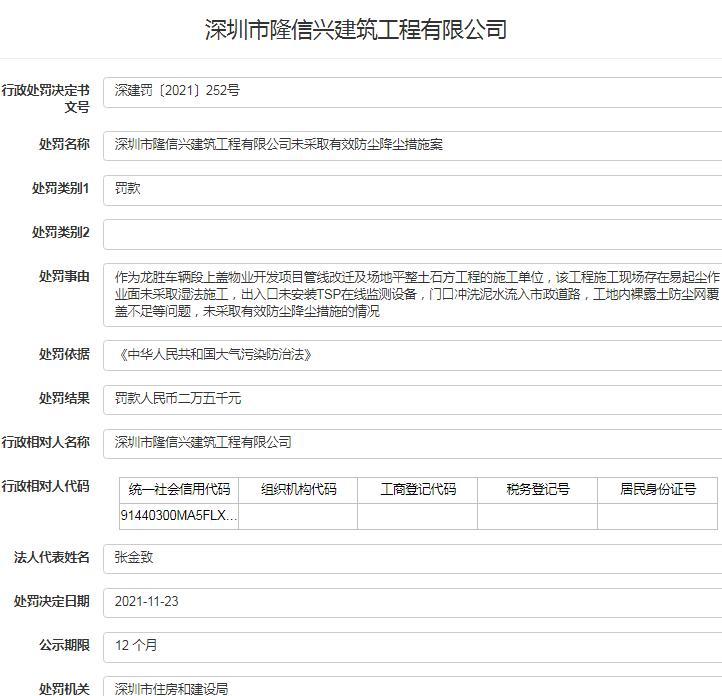The width and height of the screenshot is (722, 696).
Task: Click the 行政处罚决定书文号 label
Action: tap(45, 99)
